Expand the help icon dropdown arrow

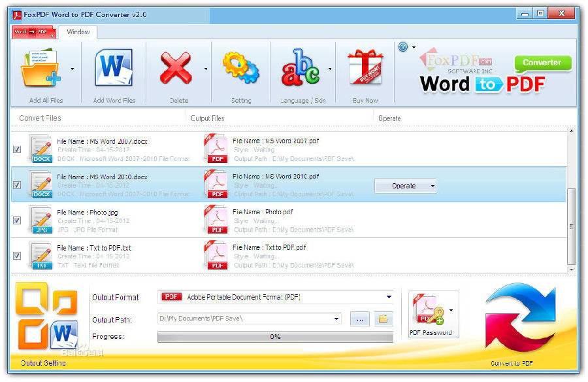click(x=414, y=47)
